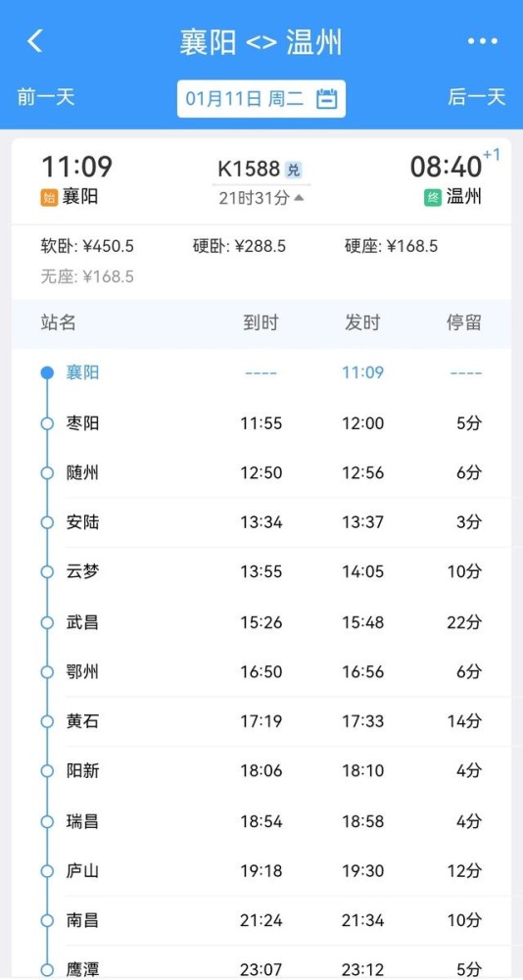
Task: Tap the back arrow icon
Action: point(35,41)
